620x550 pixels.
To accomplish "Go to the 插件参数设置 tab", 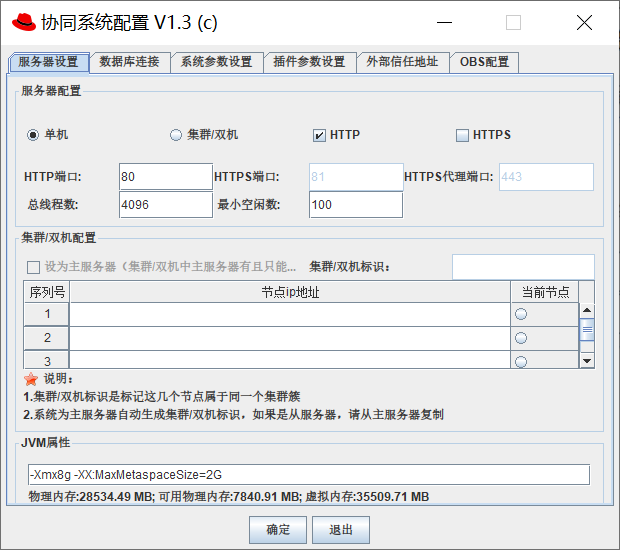I will point(310,62).
